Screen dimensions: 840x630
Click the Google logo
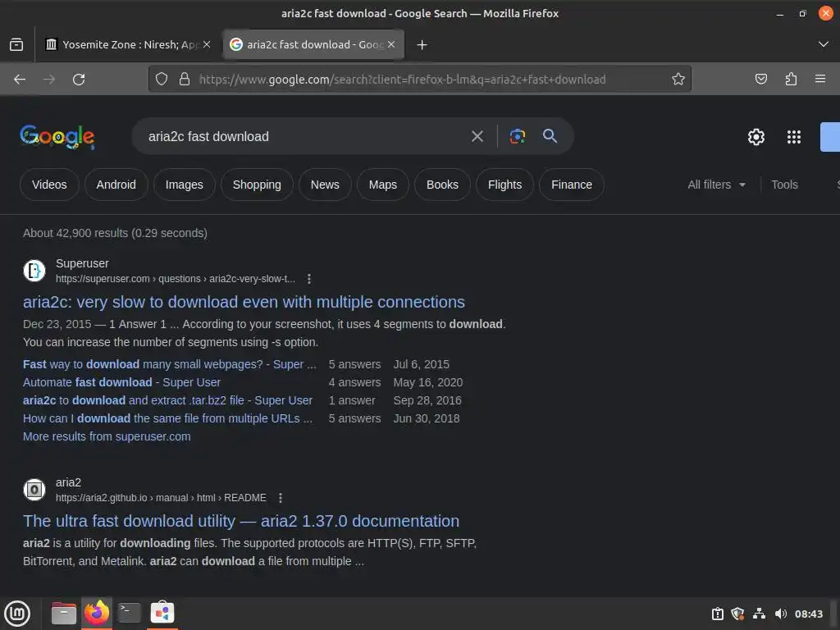(57, 137)
